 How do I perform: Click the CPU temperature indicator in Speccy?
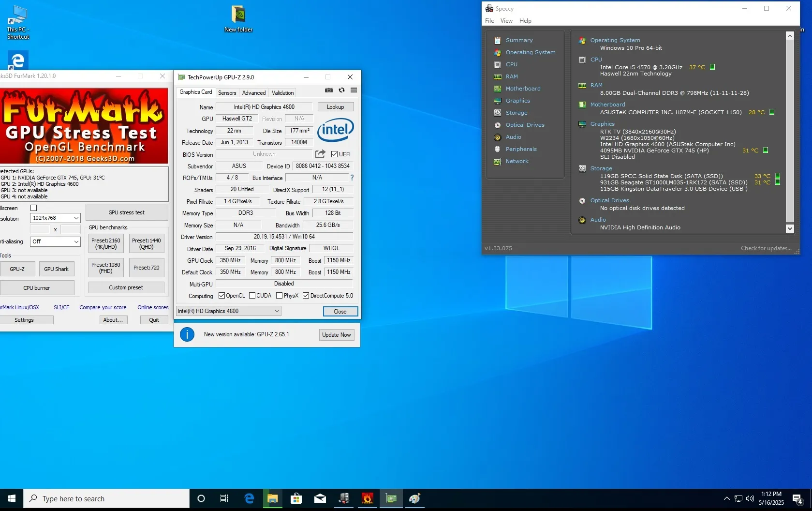point(712,67)
